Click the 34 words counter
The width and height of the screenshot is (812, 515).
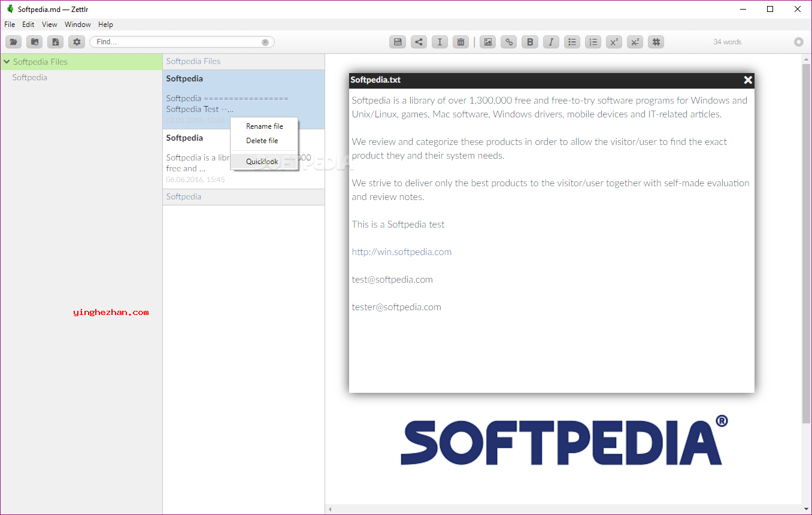click(727, 42)
